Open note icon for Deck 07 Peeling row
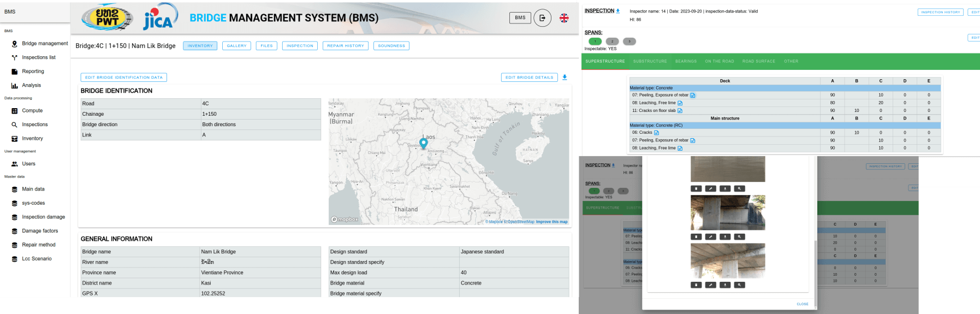980x314 pixels. click(692, 95)
